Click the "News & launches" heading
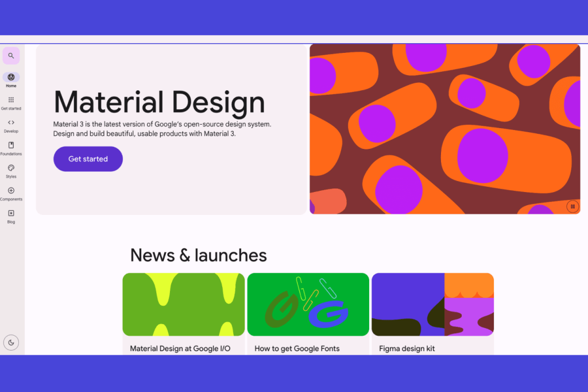The image size is (588, 392). tap(198, 255)
